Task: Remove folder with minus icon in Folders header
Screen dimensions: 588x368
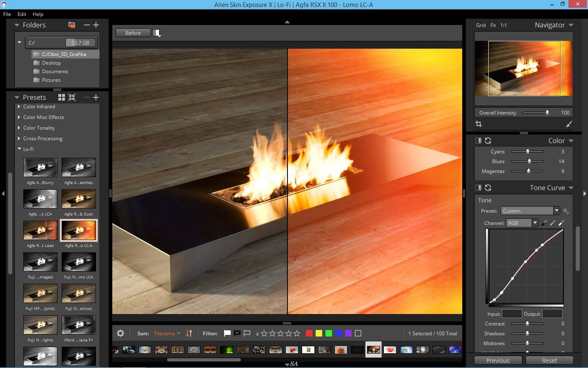Action: 87,25
